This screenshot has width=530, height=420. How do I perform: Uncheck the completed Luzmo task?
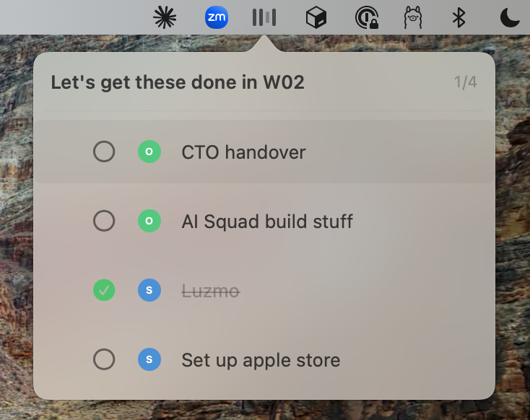point(104,290)
